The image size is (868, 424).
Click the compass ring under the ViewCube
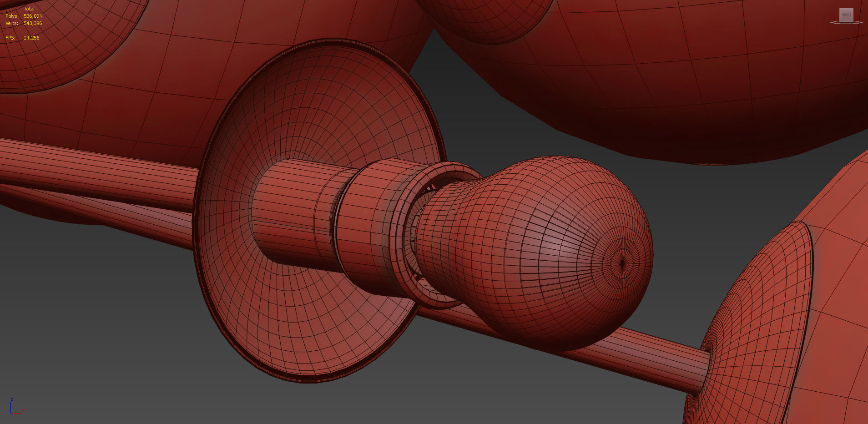(846, 22)
